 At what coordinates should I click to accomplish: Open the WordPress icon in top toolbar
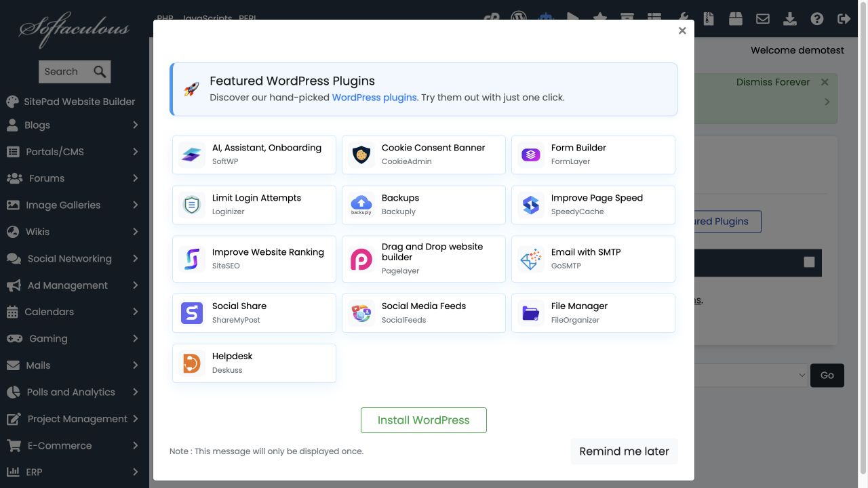click(519, 18)
